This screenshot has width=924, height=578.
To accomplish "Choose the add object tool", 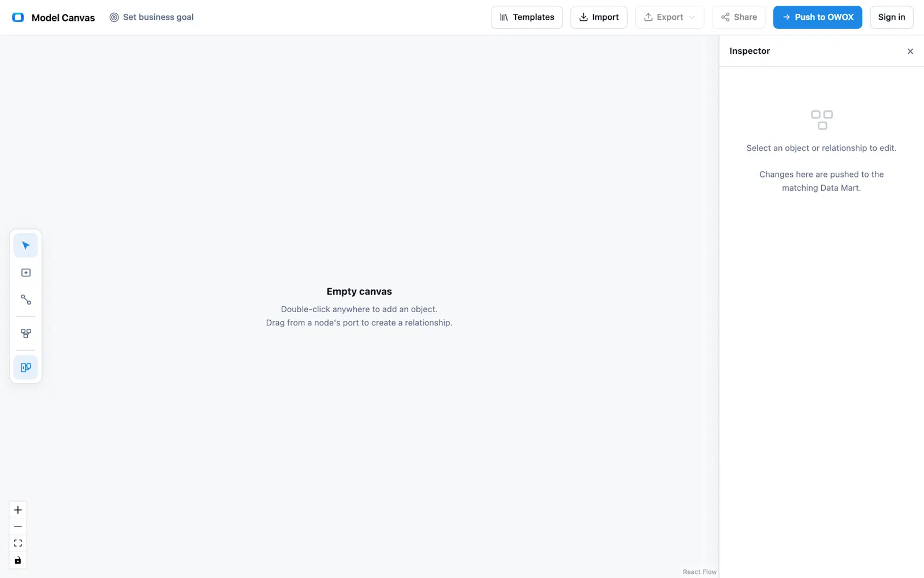I will (25, 273).
